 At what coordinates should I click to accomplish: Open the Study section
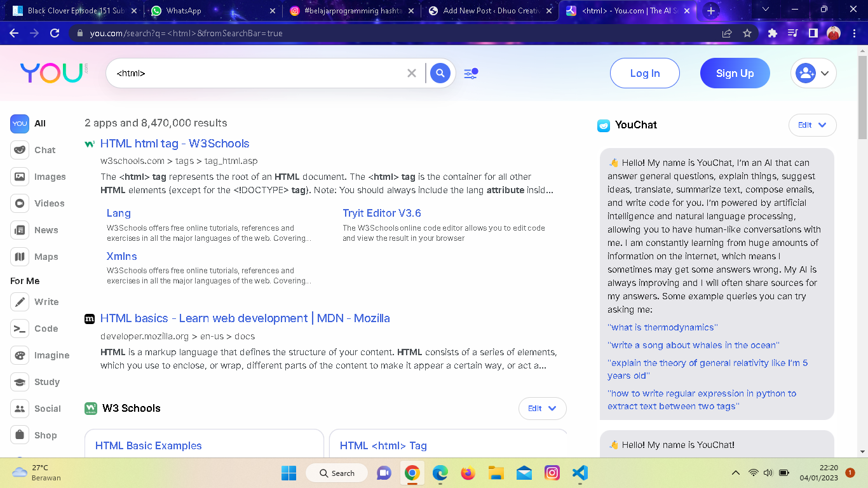pyautogui.click(x=20, y=382)
